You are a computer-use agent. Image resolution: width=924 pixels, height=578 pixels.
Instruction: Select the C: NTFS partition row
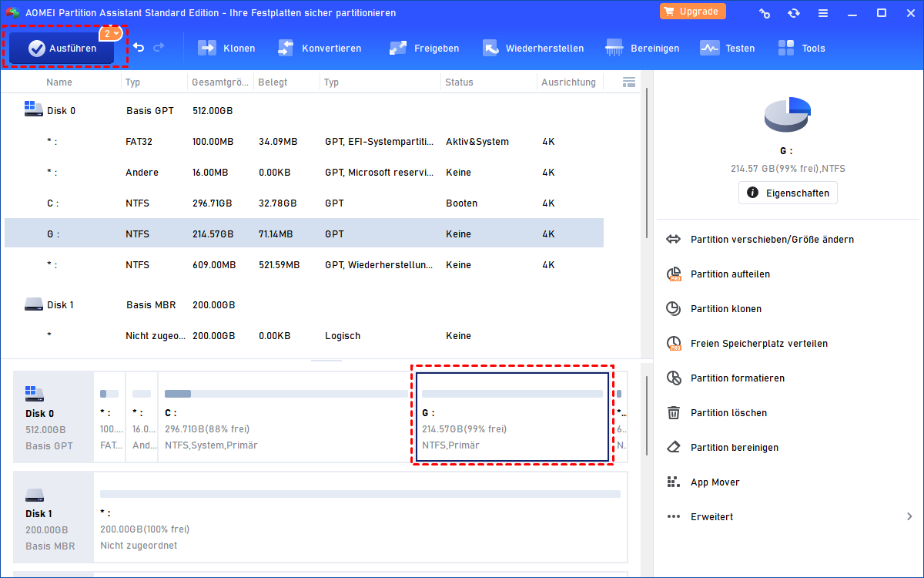[x=304, y=203]
